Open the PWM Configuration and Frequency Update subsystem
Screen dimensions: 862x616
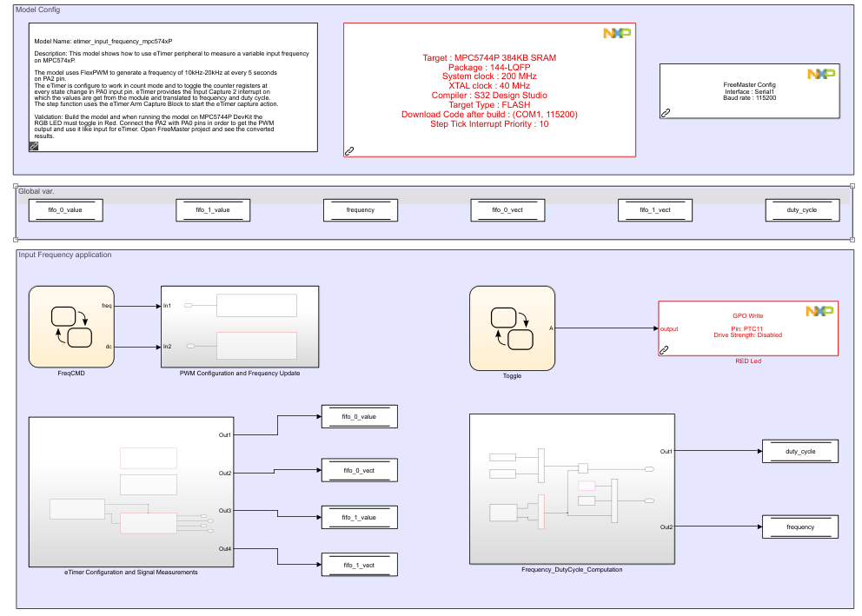pyautogui.click(x=240, y=327)
